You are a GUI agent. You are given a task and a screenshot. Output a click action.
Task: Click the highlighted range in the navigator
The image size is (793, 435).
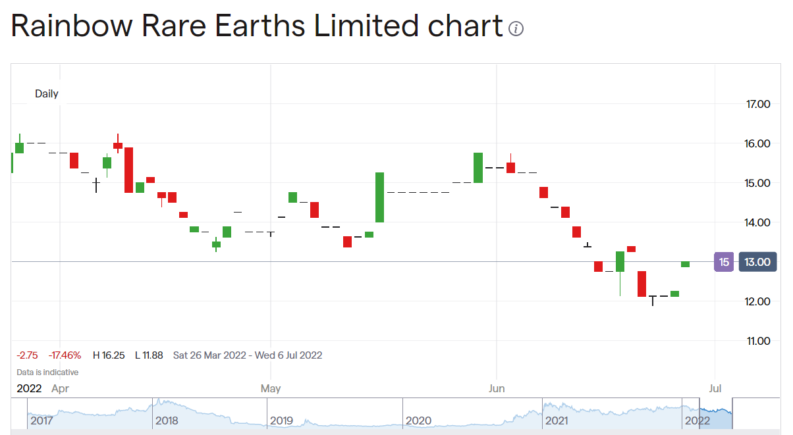[x=715, y=411]
